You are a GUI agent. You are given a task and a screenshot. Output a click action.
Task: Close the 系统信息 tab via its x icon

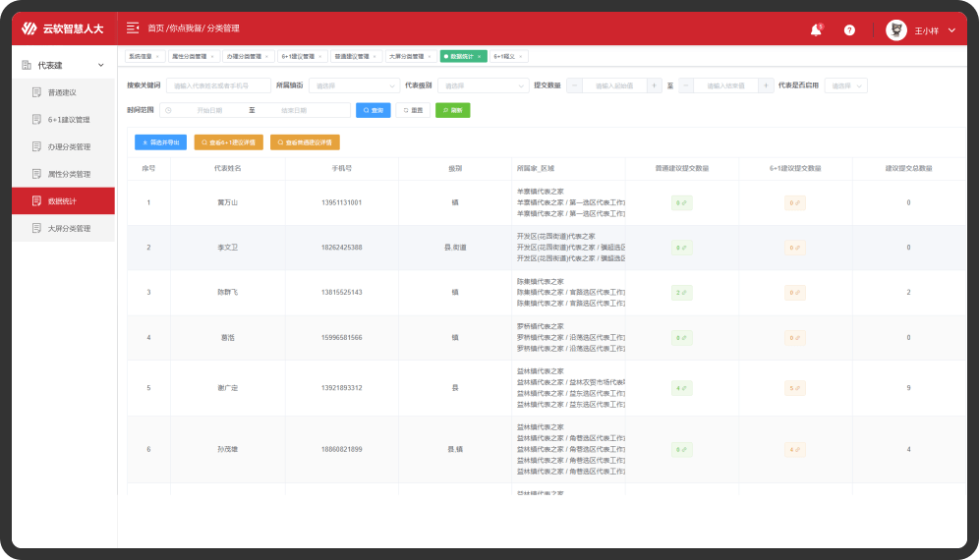tap(157, 57)
